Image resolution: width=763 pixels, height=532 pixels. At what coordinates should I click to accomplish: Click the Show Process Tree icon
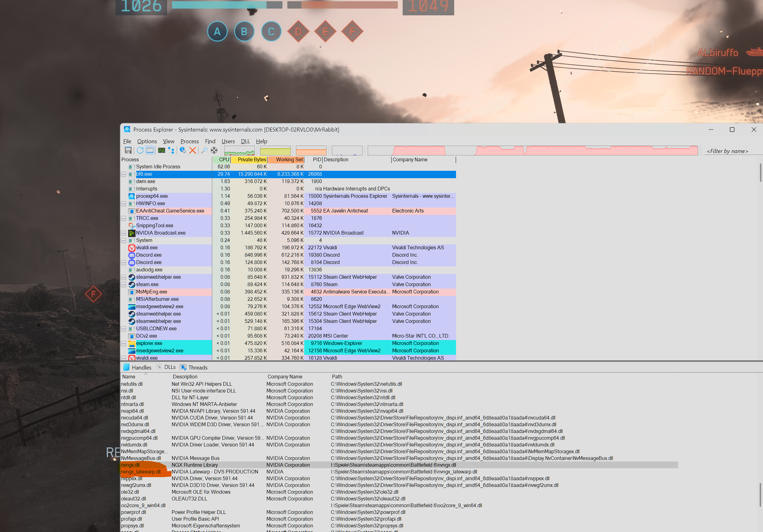171,151
